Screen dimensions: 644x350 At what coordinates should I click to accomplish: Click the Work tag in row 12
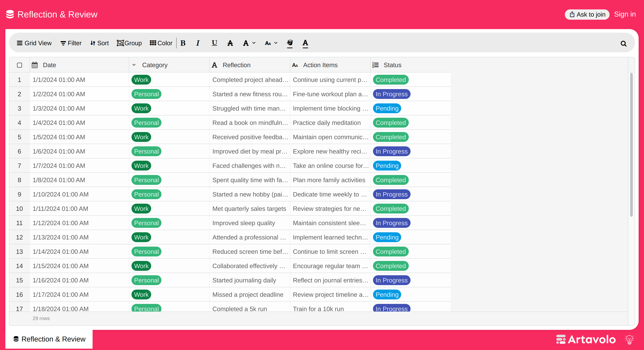tap(141, 237)
